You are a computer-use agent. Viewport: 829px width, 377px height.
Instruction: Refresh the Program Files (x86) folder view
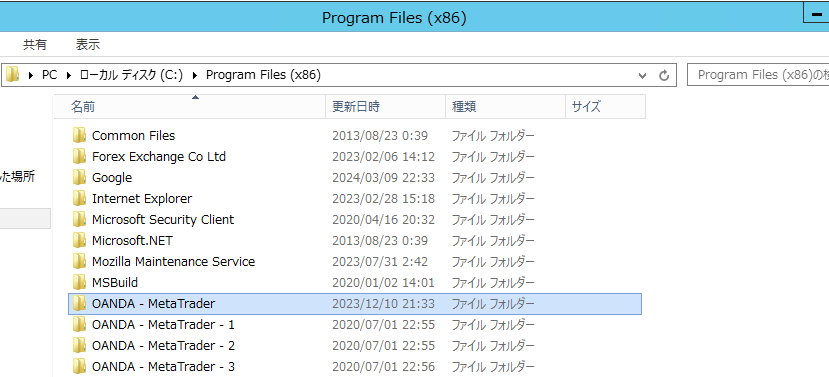tap(664, 76)
